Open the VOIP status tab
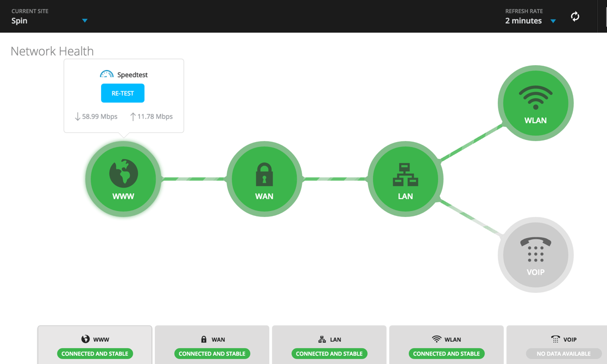The image size is (607, 364). (x=558, y=344)
